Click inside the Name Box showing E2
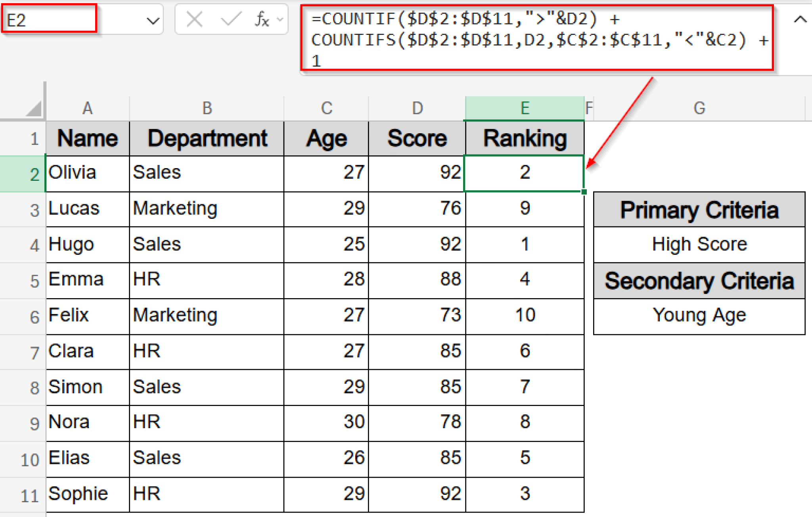Image resolution: width=812 pixels, height=517 pixels. point(48,19)
